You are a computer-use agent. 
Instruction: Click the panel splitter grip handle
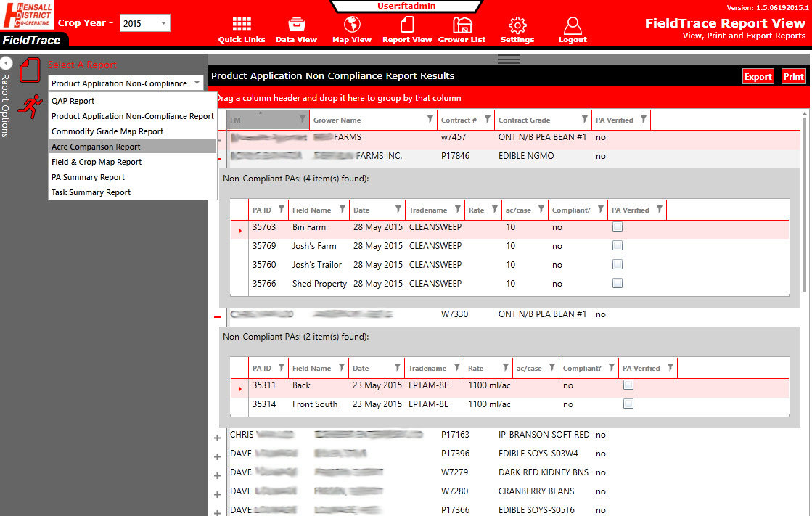coord(509,59)
